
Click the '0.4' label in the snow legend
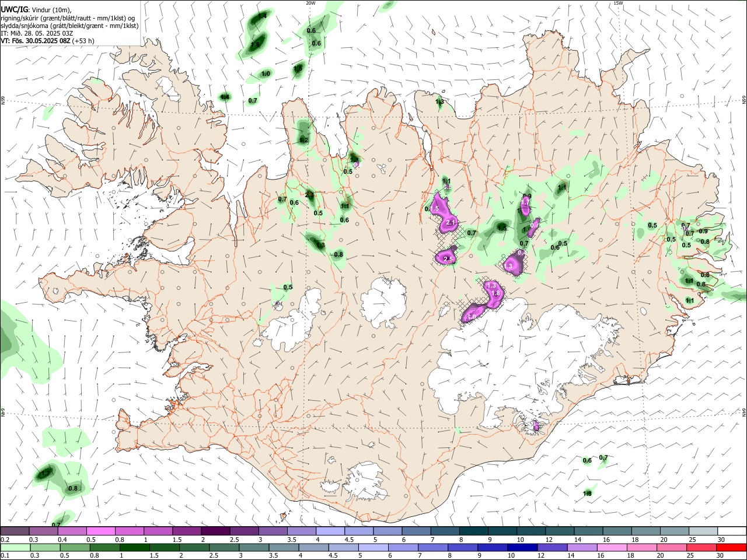(62, 540)
